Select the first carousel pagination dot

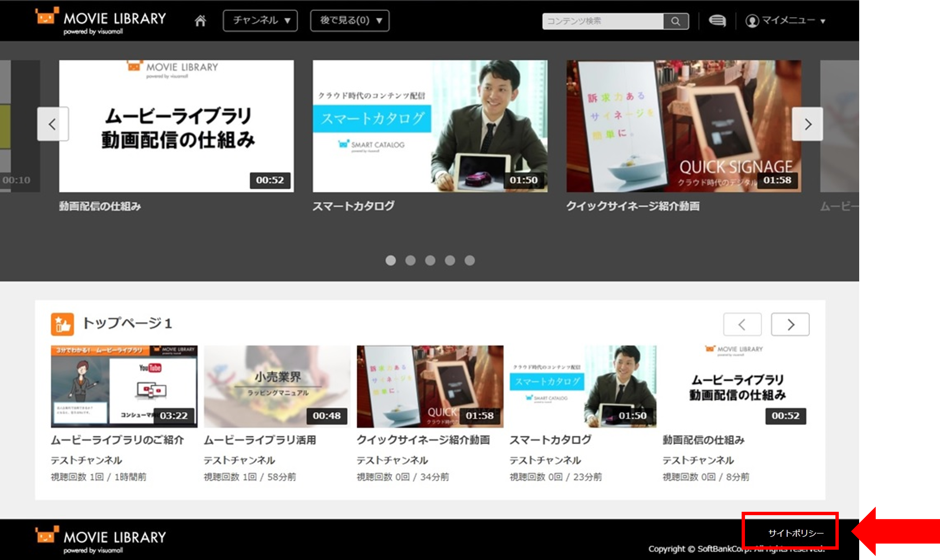pos(390,260)
